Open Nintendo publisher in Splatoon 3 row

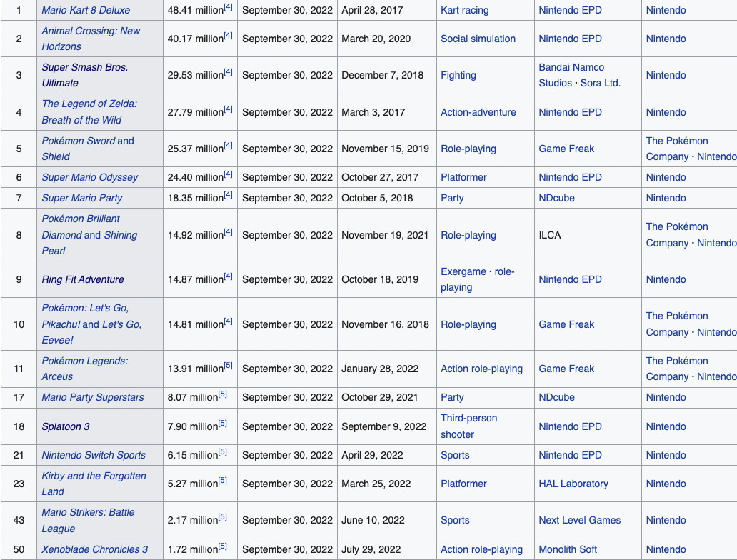click(666, 426)
